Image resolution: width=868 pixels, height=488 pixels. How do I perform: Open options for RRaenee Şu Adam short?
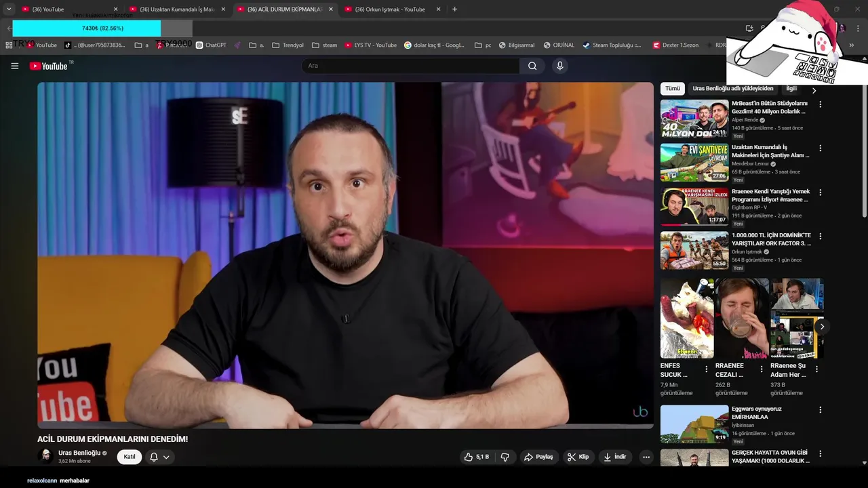click(816, 369)
